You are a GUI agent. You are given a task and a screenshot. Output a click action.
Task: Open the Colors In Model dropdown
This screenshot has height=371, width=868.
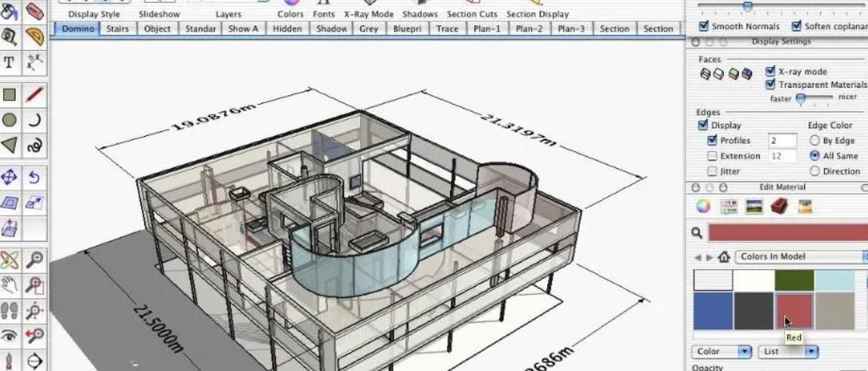click(801, 257)
